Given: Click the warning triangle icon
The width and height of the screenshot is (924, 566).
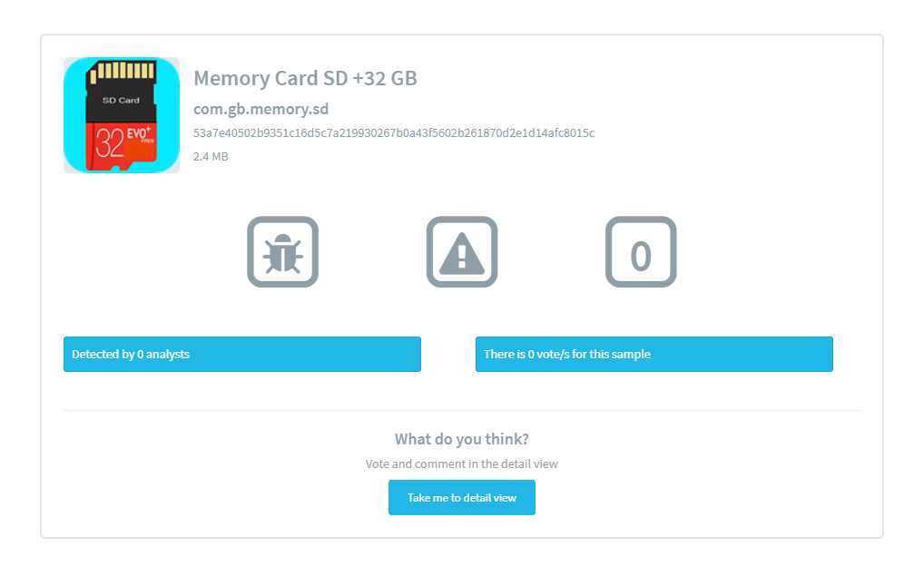Looking at the screenshot, I should coord(462,252).
